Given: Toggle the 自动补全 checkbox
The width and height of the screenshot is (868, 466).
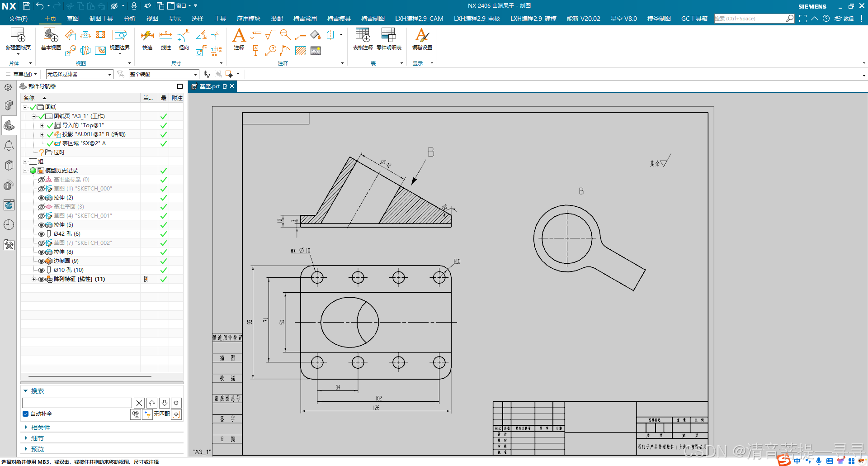Looking at the screenshot, I should [x=26, y=414].
